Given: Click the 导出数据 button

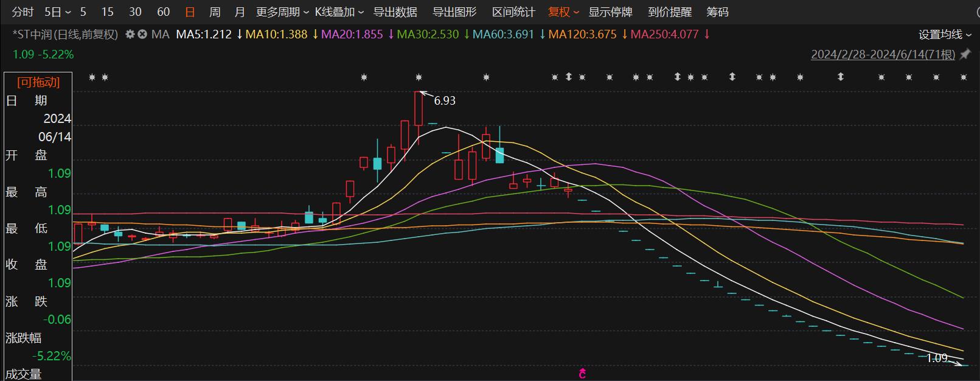Looking at the screenshot, I should (x=395, y=12).
